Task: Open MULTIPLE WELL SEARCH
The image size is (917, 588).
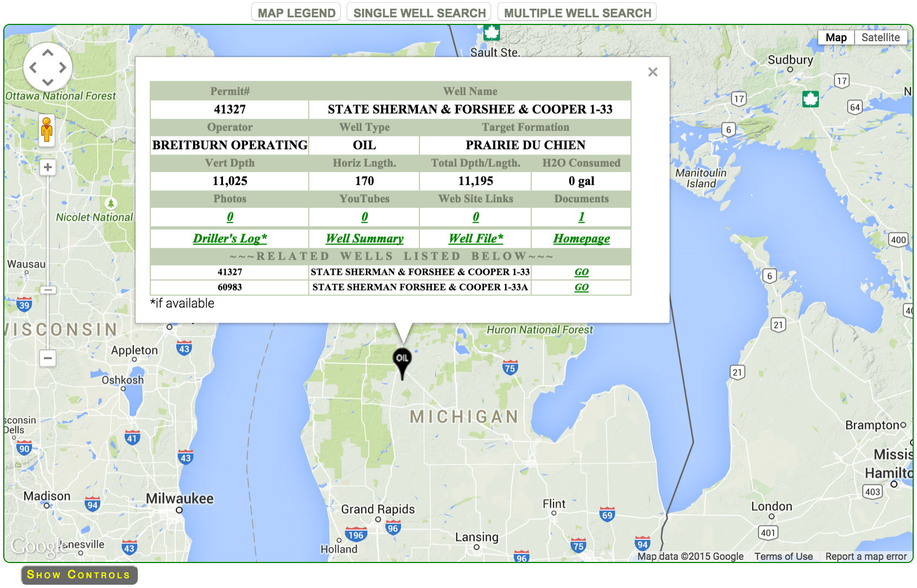Action: pos(578,12)
